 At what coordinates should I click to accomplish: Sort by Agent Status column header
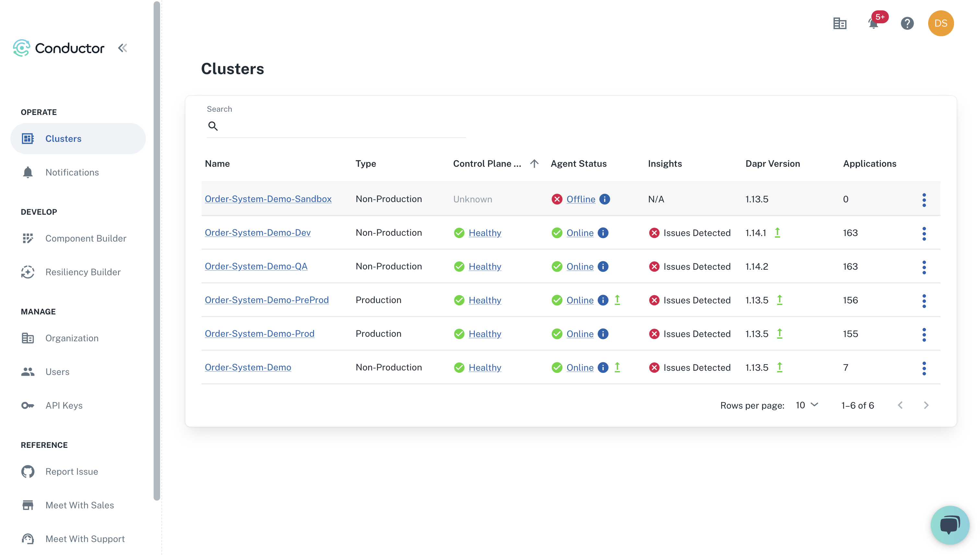578,164
